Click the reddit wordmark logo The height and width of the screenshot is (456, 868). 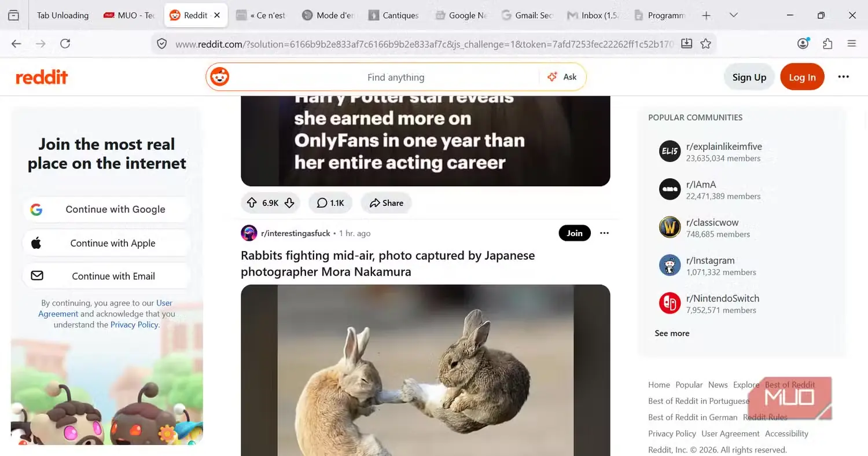(42, 77)
